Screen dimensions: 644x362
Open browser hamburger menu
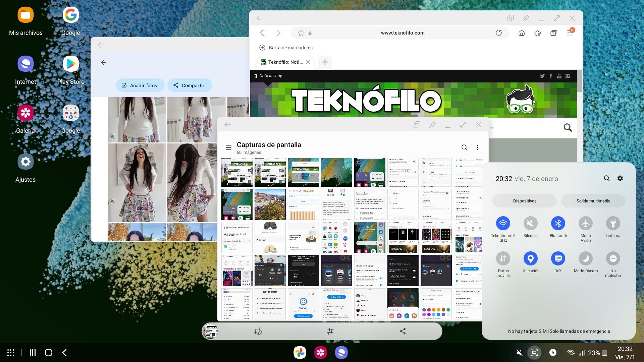[x=570, y=32]
